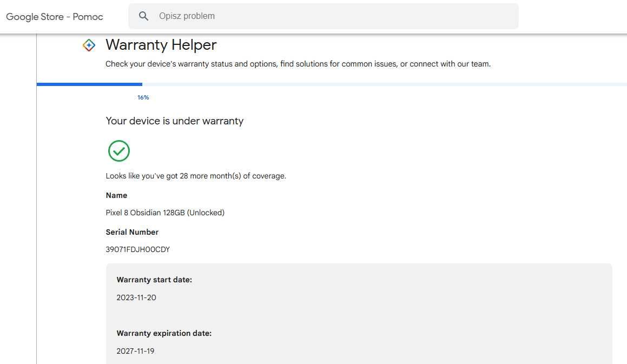The width and height of the screenshot is (627, 364).
Task: Select the start date 2023-11-20
Action: point(136,297)
